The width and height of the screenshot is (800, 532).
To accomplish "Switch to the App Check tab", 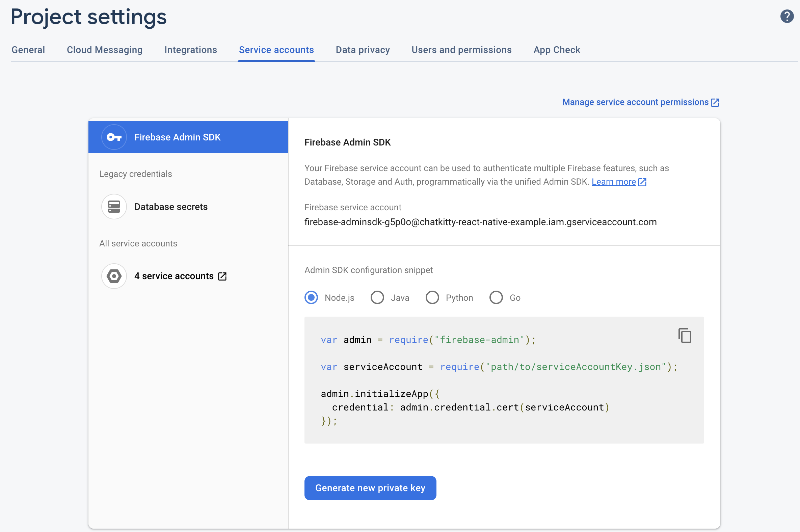I will click(x=557, y=50).
